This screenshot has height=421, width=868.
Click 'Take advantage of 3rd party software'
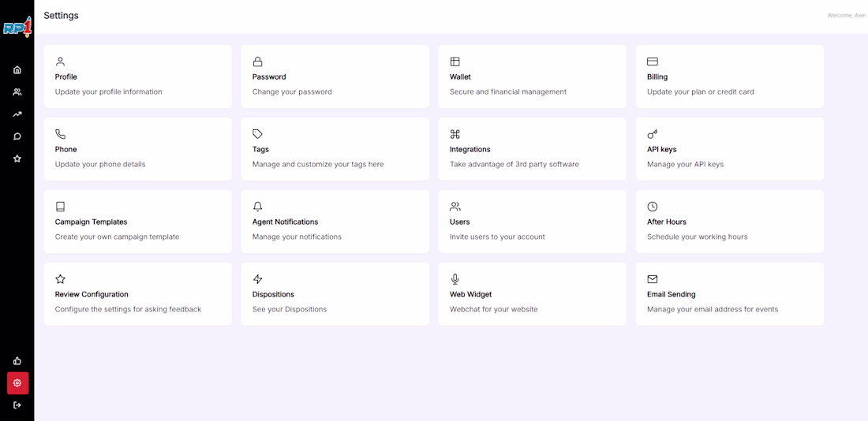[x=514, y=164]
